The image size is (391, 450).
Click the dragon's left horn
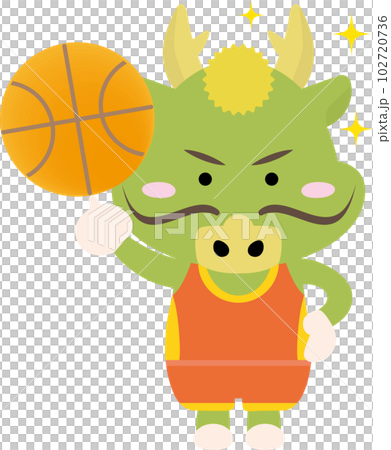click(x=182, y=47)
